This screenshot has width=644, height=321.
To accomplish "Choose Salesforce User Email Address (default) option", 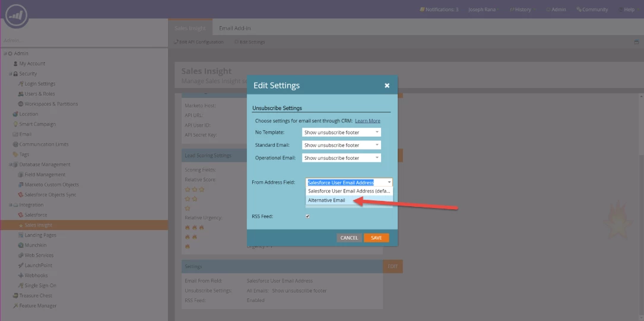I will 349,191.
